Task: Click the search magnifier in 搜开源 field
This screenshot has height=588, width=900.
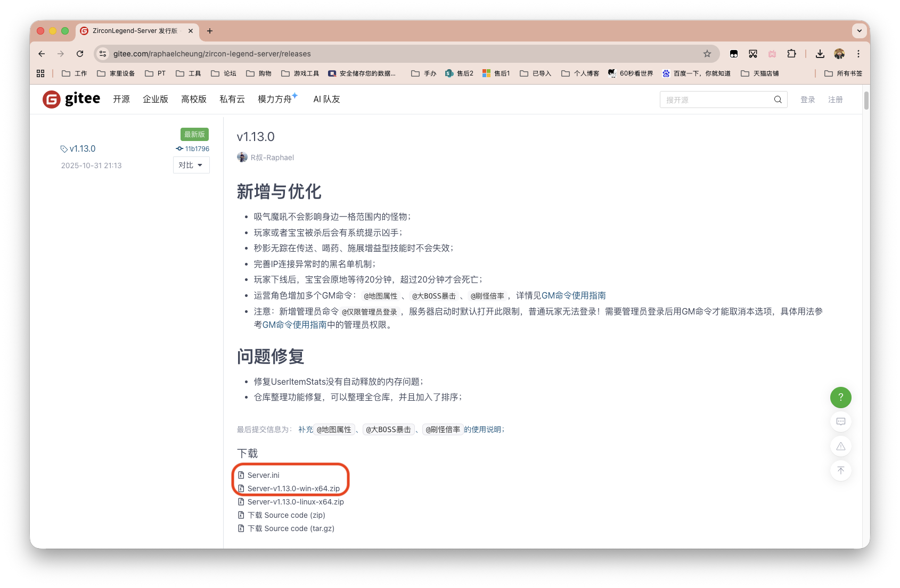Action: [x=778, y=100]
